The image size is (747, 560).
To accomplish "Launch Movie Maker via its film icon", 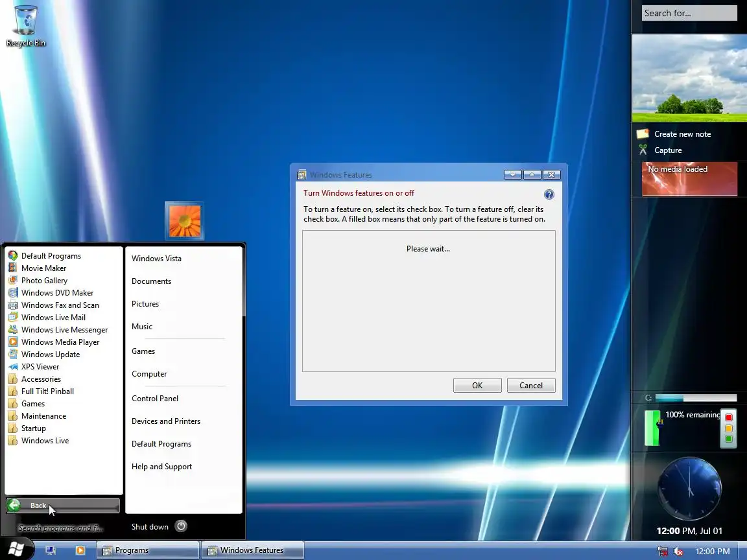I will pyautogui.click(x=13, y=268).
